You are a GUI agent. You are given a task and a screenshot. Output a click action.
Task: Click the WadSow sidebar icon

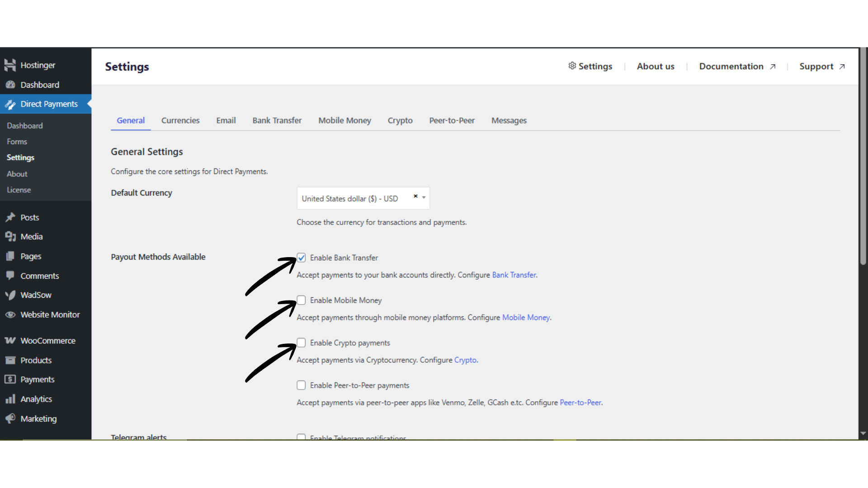(10, 295)
